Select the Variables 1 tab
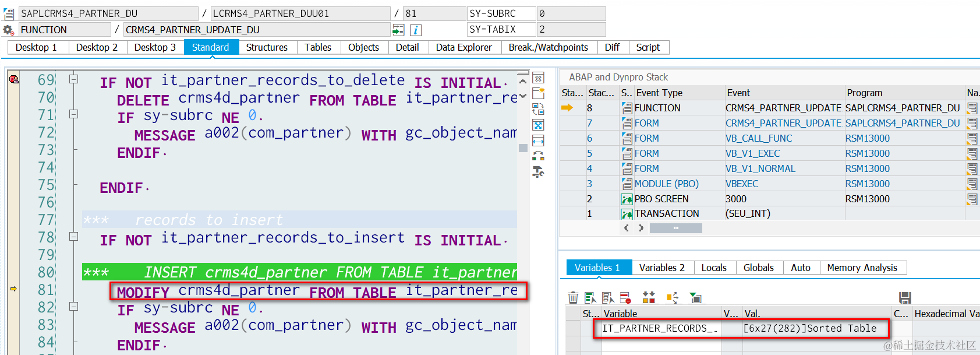The width and height of the screenshot is (980, 355). [x=597, y=268]
